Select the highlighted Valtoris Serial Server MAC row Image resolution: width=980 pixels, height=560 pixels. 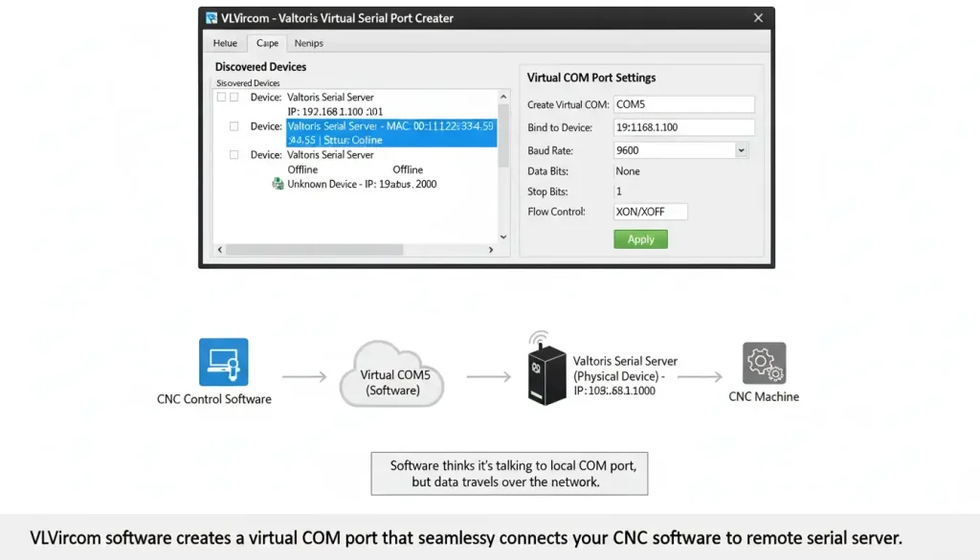[x=391, y=132]
